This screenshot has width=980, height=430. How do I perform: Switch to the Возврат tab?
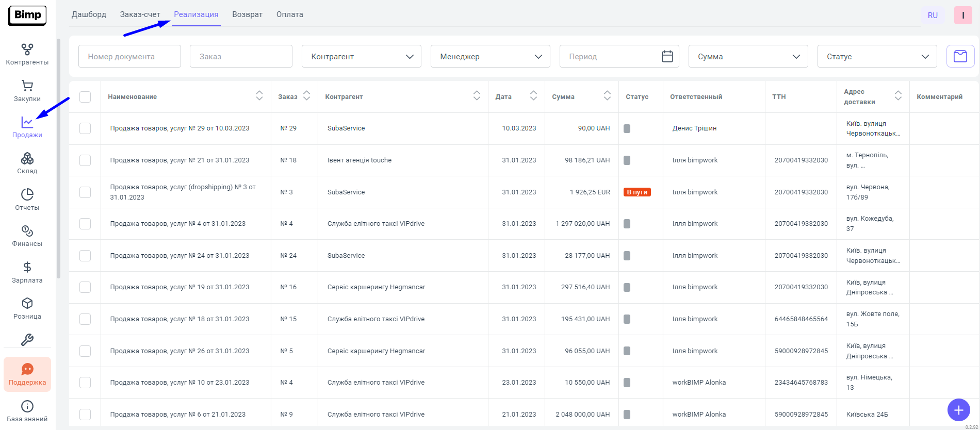tap(247, 14)
